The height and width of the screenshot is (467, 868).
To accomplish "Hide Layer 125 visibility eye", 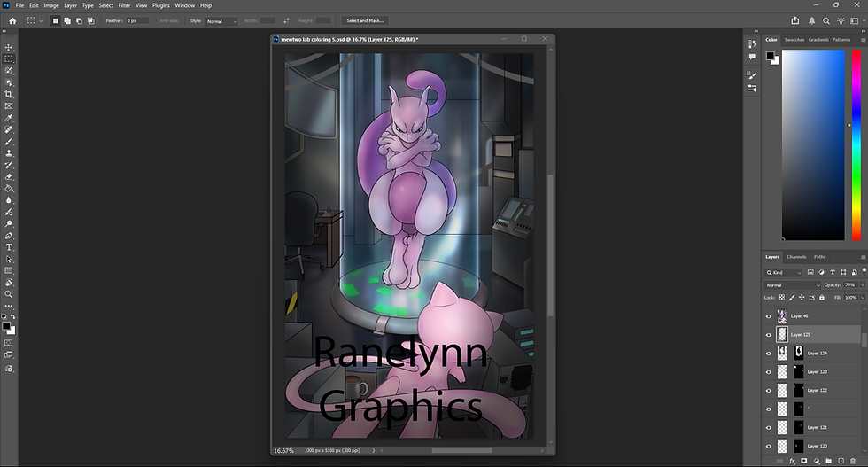I will [769, 335].
